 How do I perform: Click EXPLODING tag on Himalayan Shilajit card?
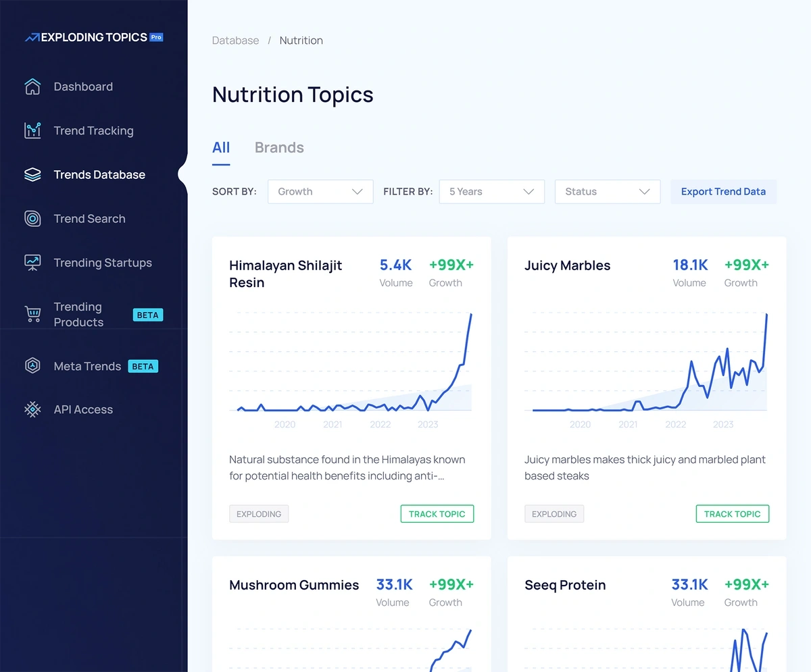[x=259, y=514]
